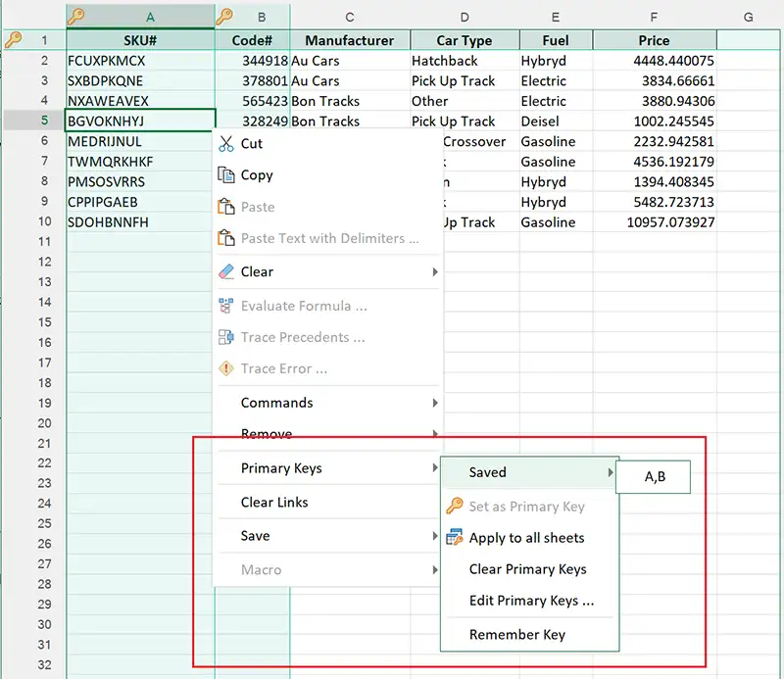784x679 pixels.
Task: Open the Saved submenu item
Action: point(487,472)
